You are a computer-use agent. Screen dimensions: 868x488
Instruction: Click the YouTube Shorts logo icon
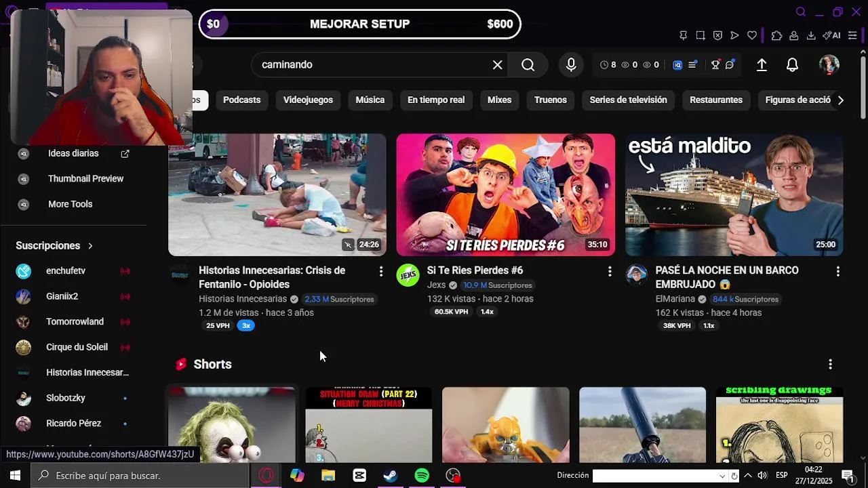point(181,365)
